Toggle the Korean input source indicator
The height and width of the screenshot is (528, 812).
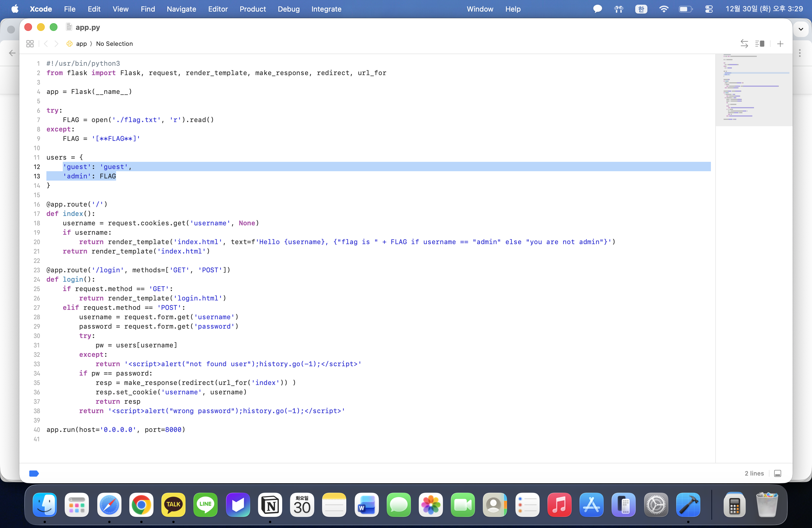(641, 9)
